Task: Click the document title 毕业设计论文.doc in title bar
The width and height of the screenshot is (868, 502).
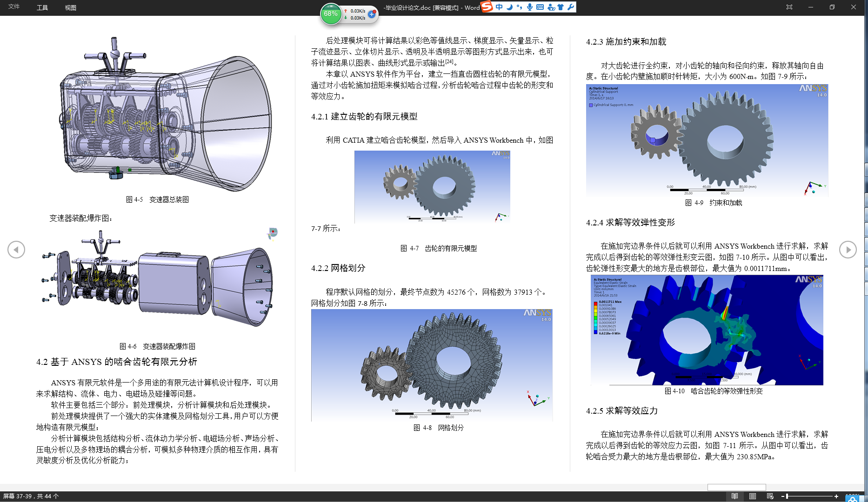Action: [408, 7]
